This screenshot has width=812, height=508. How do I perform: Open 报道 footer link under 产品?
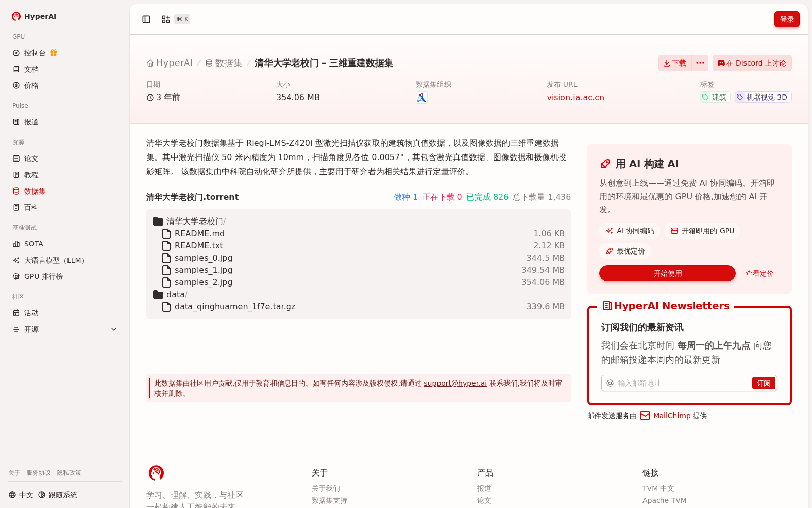[x=484, y=488]
